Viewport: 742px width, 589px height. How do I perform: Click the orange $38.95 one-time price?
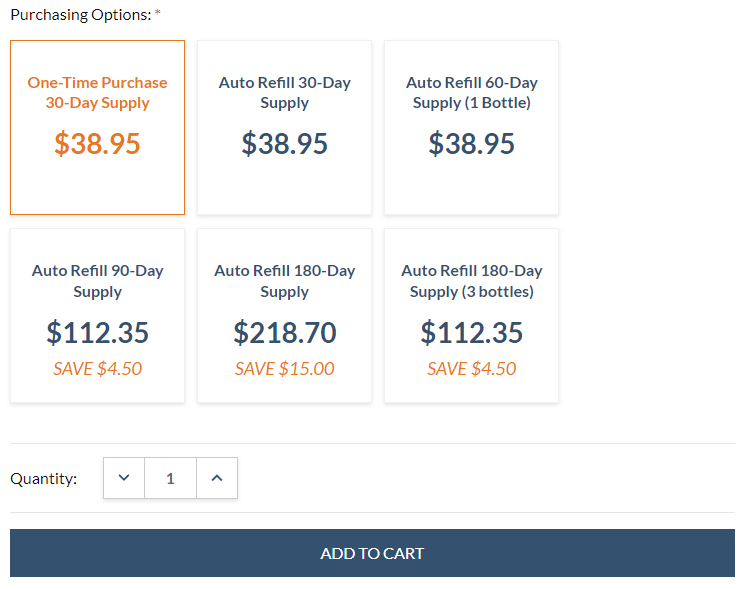[97, 144]
